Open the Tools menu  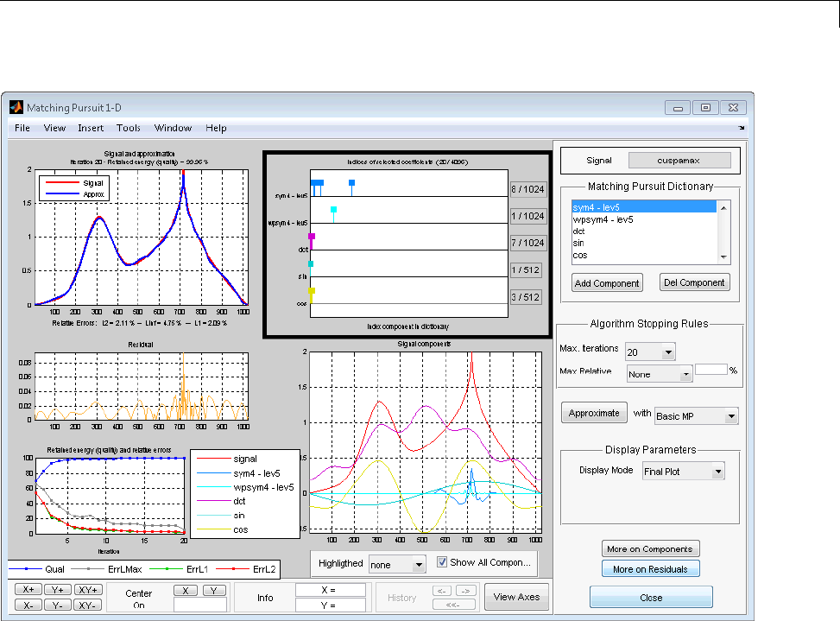pyautogui.click(x=129, y=128)
